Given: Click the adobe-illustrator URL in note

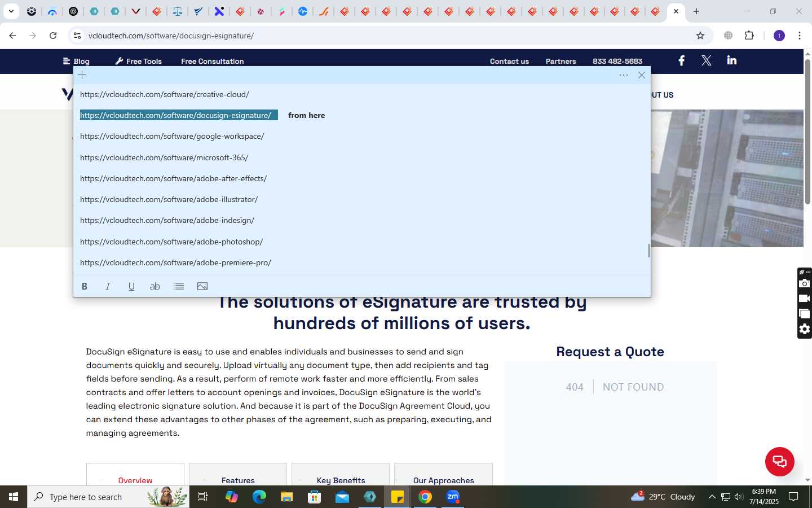Looking at the screenshot, I should (169, 199).
